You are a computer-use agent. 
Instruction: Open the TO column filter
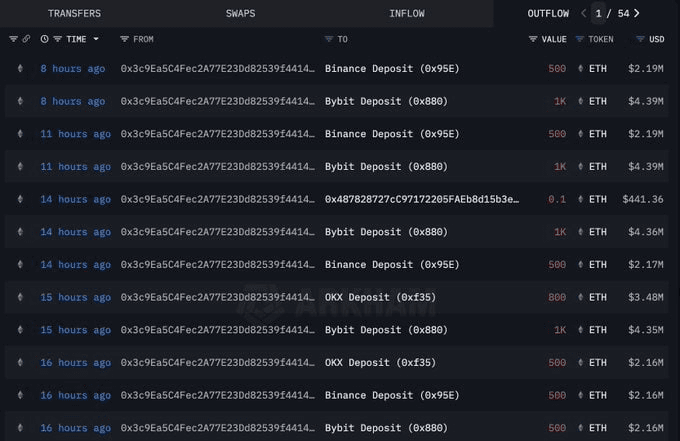329,39
